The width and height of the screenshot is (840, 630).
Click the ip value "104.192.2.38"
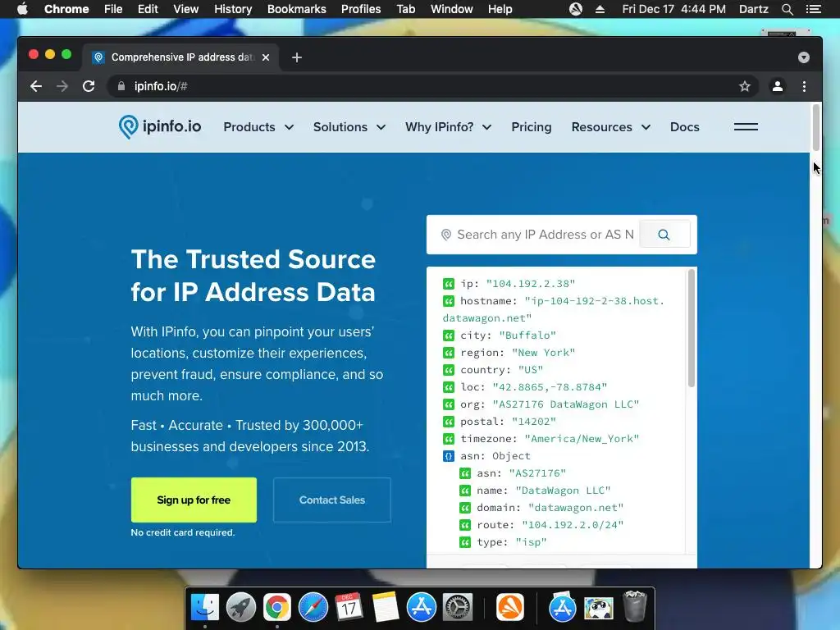[x=531, y=283]
